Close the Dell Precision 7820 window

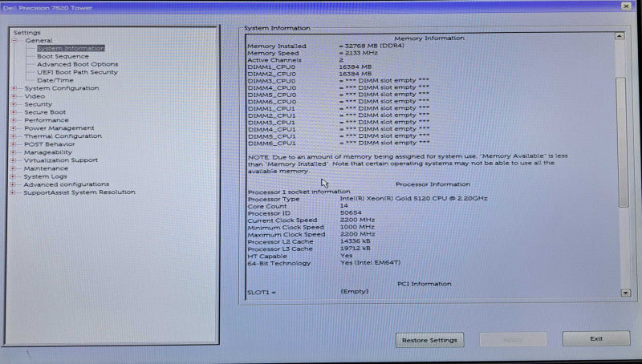[626, 6]
